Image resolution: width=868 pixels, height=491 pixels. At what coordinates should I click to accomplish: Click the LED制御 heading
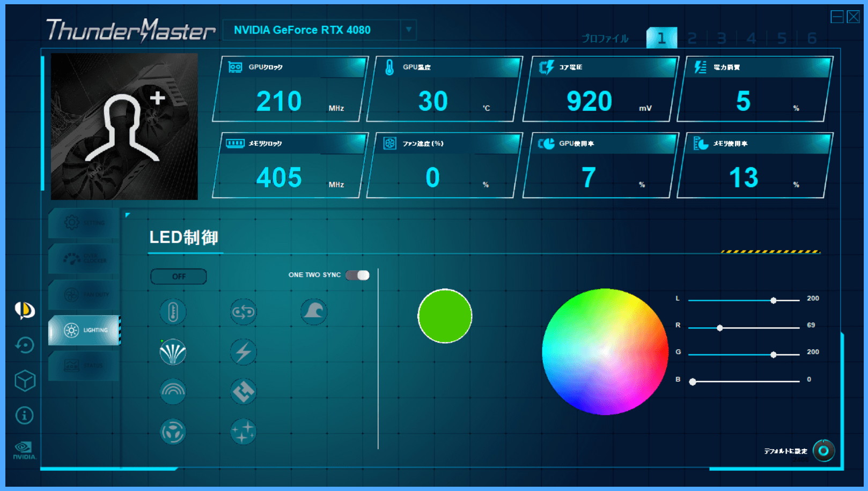183,237
